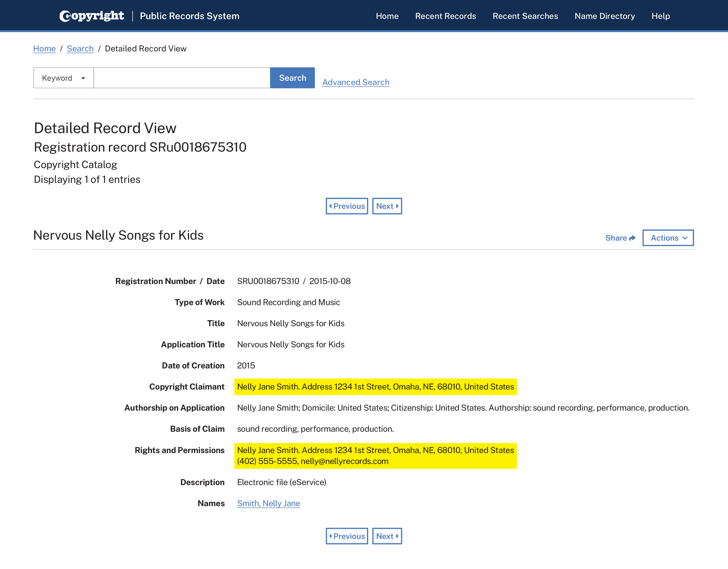Click the Electronic file (eService) description

pyautogui.click(x=282, y=482)
